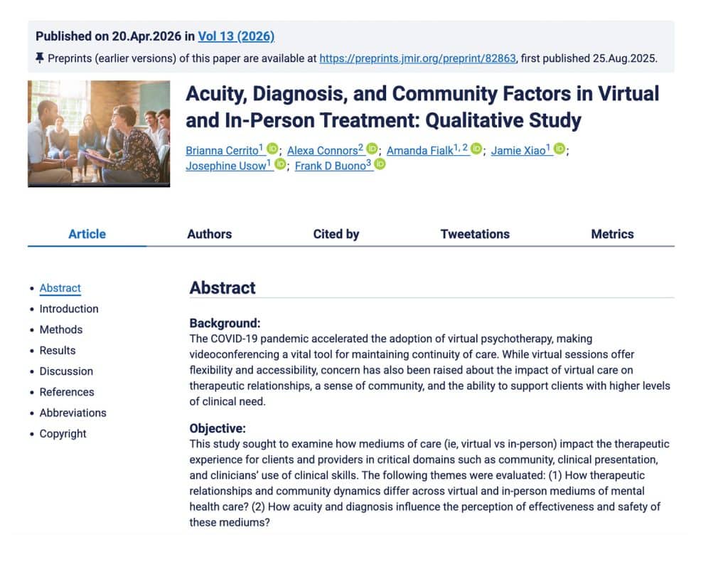Open author link Frank D Buono

[333, 166]
